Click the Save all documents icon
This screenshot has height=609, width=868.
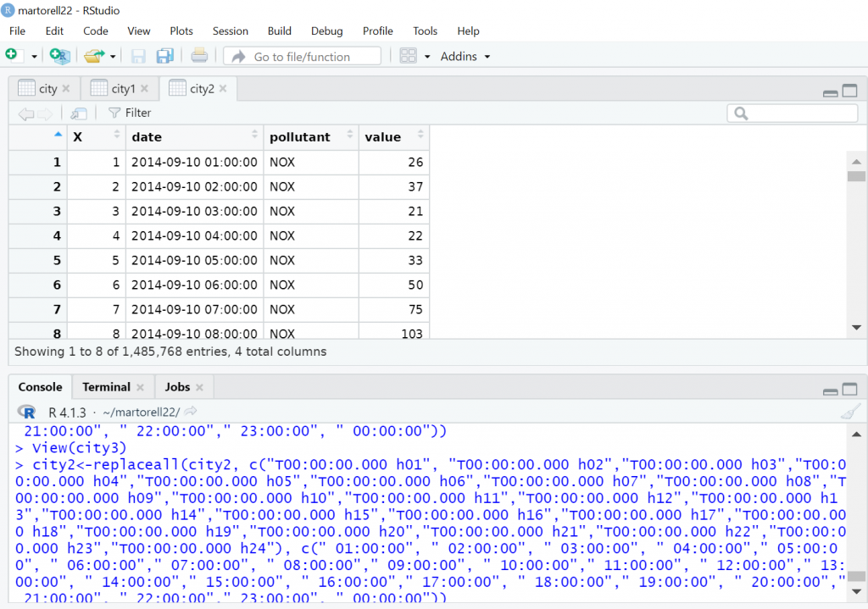coord(165,56)
